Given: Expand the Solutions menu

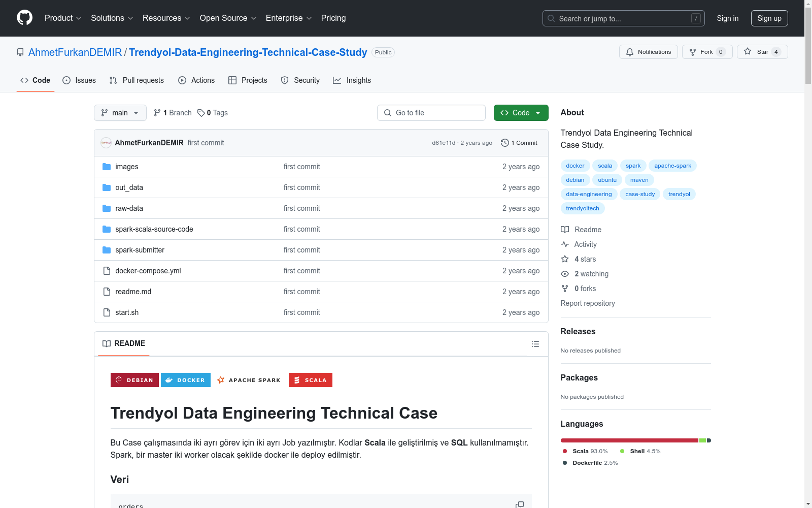Looking at the screenshot, I should (112, 18).
